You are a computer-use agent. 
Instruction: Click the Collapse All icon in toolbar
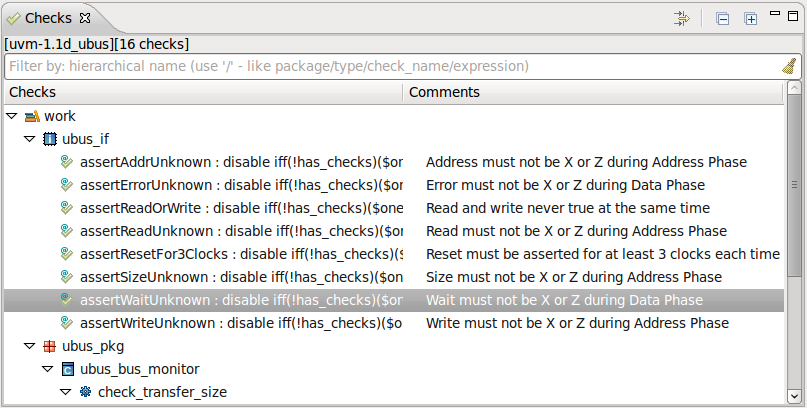(x=723, y=18)
